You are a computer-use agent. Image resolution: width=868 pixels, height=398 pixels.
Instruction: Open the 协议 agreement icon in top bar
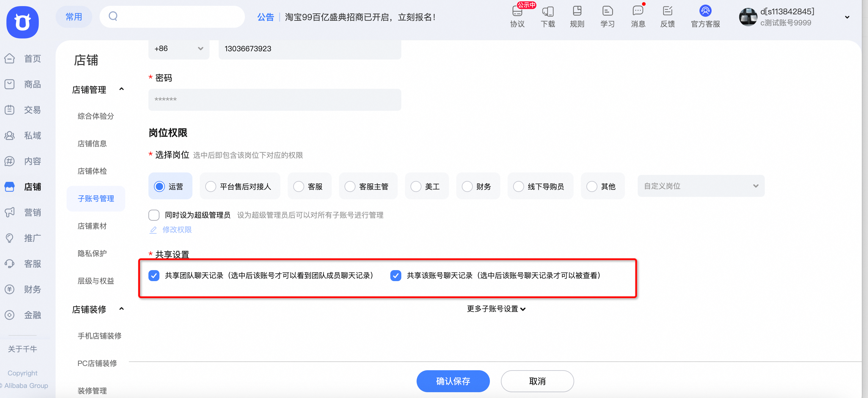coord(517,11)
